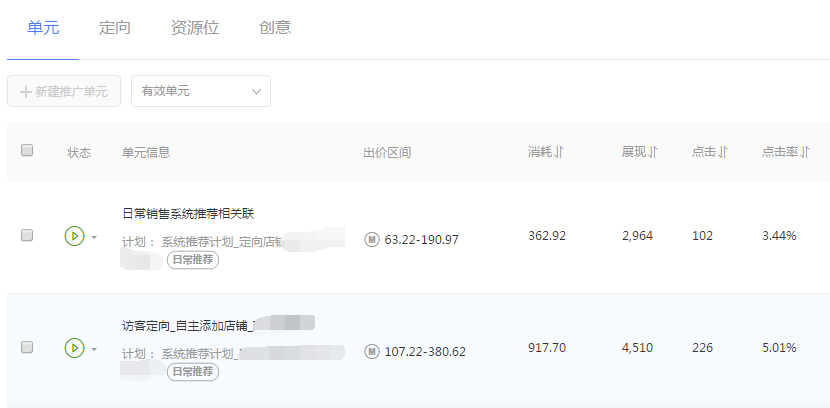Click the 新建推广单元 button
Viewport: 830px width, 408px height.
(64, 91)
